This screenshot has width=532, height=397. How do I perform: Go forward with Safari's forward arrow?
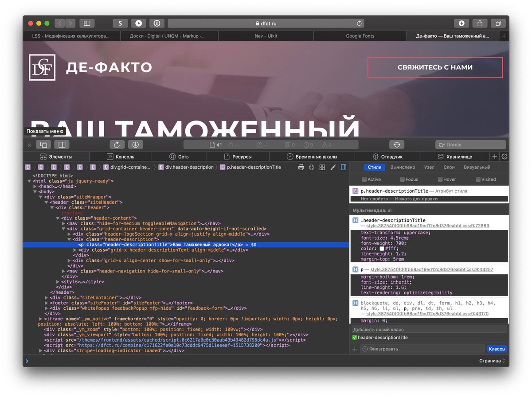pyautogui.click(x=70, y=23)
